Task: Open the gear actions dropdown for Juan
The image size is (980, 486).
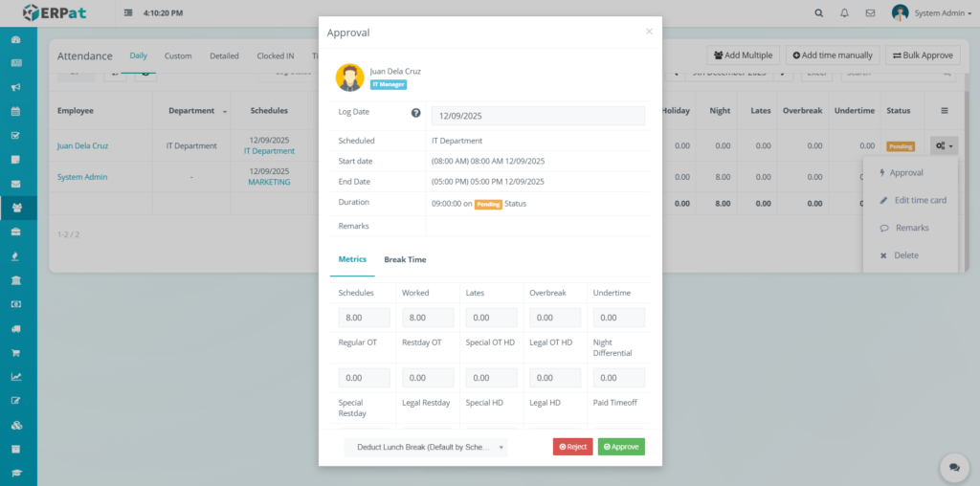Action: click(x=944, y=146)
